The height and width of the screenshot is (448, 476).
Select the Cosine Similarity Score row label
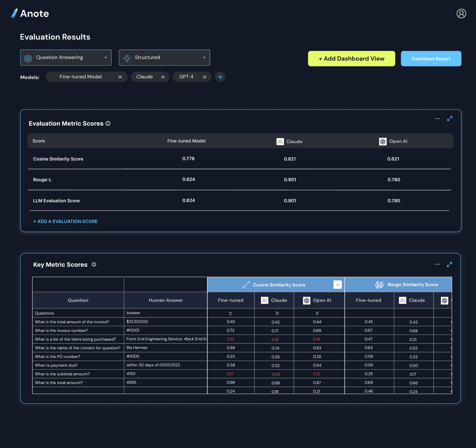[x=58, y=159]
